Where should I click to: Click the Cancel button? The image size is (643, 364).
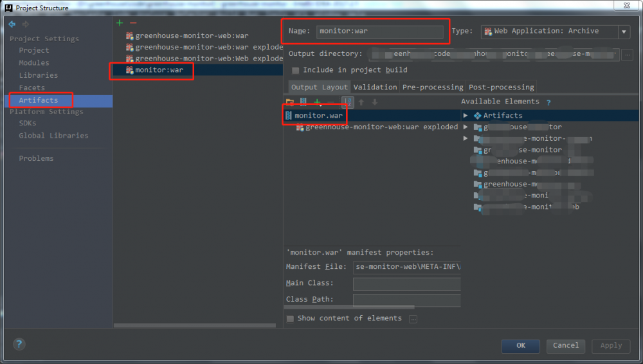tap(565, 345)
